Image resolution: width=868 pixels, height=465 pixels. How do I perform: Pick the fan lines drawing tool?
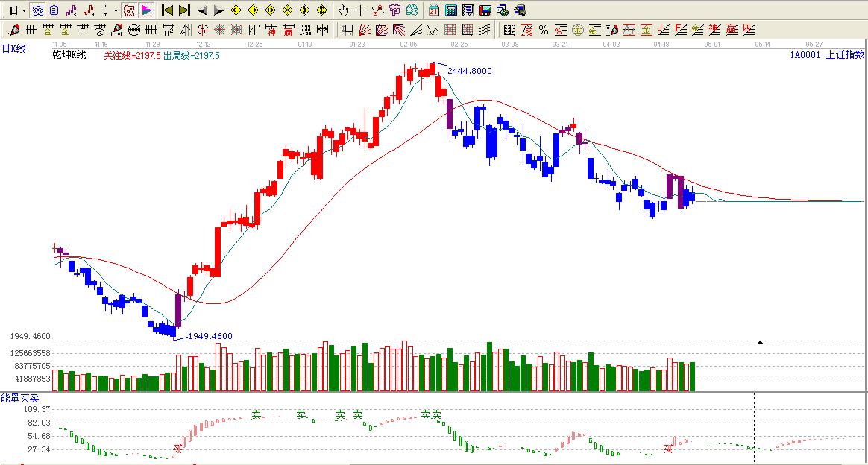coord(364,30)
